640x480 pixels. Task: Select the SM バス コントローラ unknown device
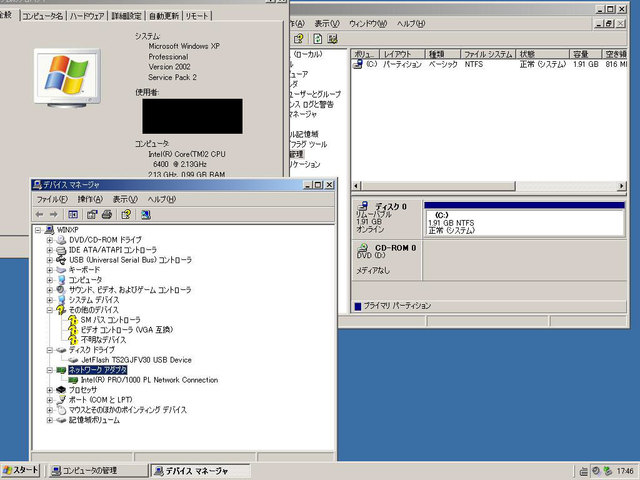point(109,320)
